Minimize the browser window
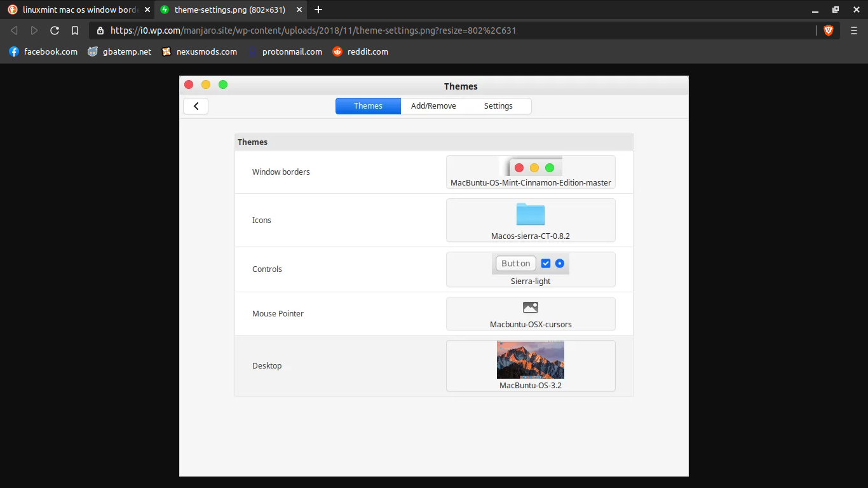This screenshot has width=868, height=488. 815,10
